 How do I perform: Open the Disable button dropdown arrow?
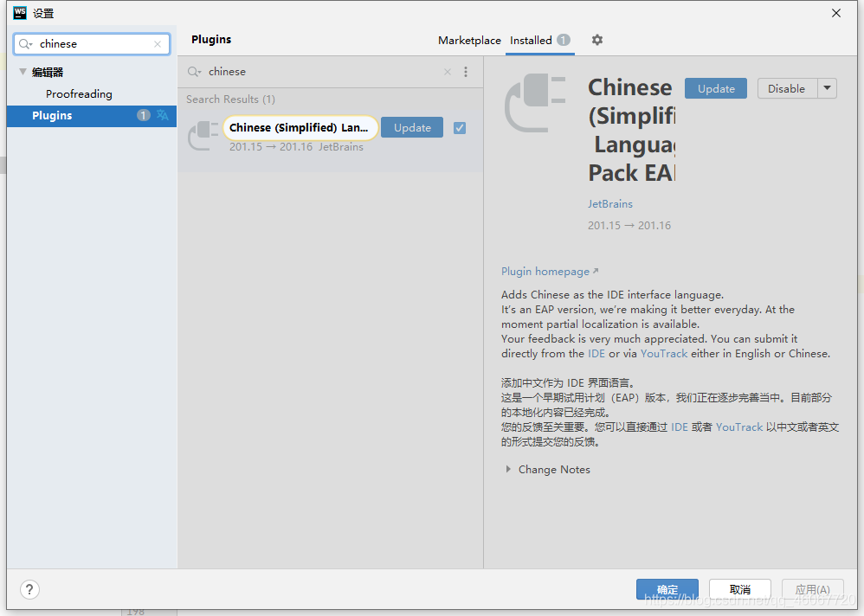(827, 88)
